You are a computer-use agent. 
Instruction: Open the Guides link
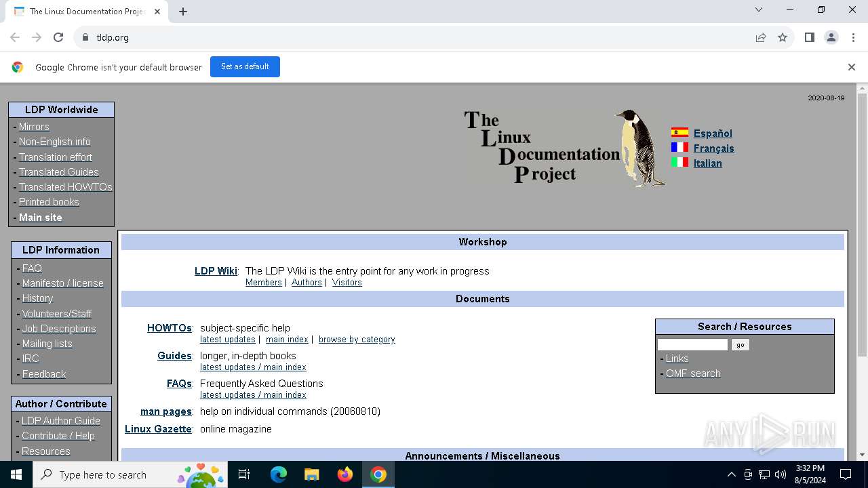click(174, 356)
